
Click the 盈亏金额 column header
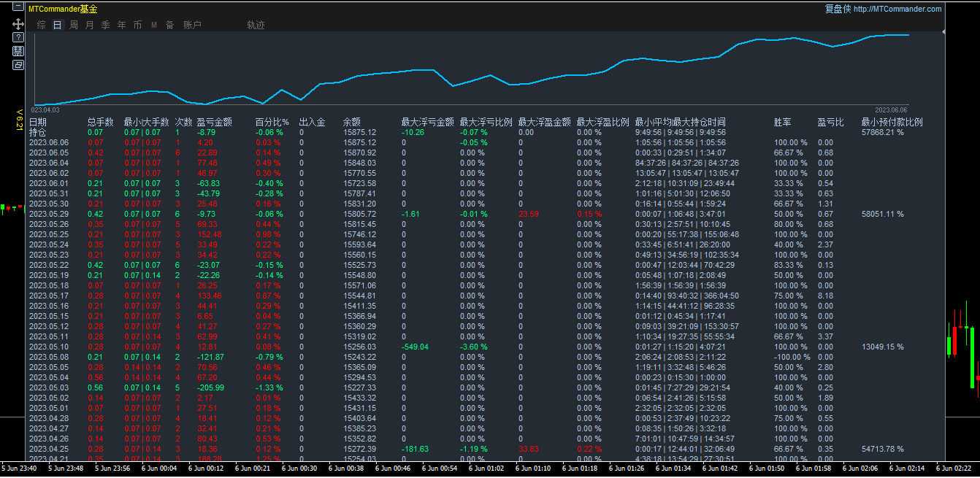pyautogui.click(x=215, y=123)
